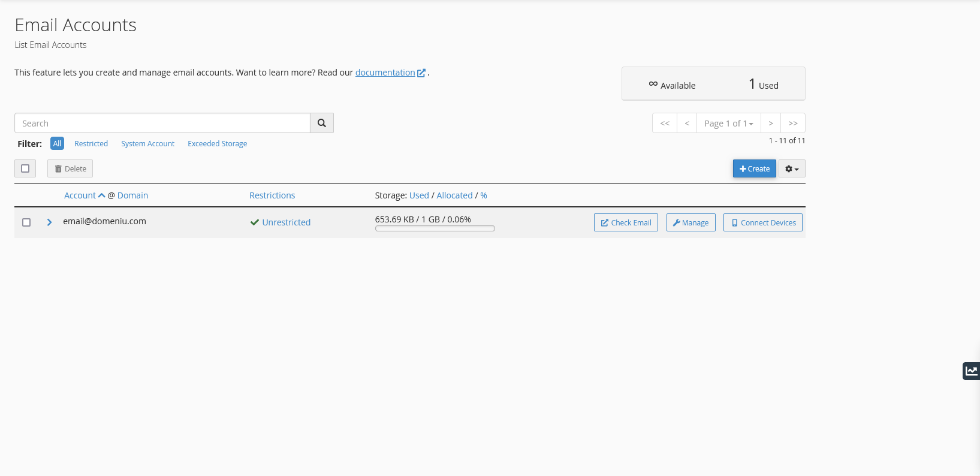Image resolution: width=980 pixels, height=476 pixels.
Task: Open the Page 1 of 1 dropdown
Action: 729,123
